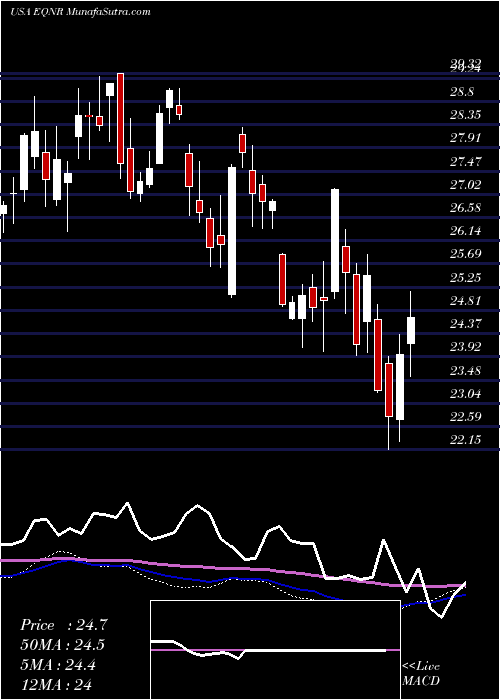This screenshot has height=700, width=500.
Task: Click the 23.48 price axis label
Action: pos(465,371)
